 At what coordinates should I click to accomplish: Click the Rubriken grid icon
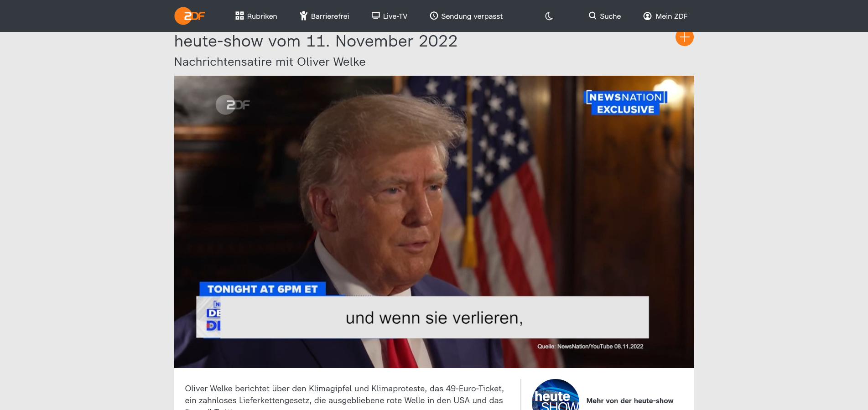[x=239, y=16]
